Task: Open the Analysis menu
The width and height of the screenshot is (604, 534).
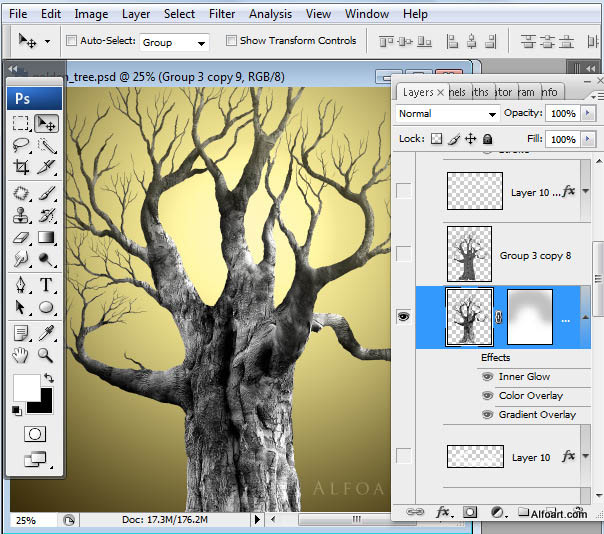Action: tap(270, 14)
